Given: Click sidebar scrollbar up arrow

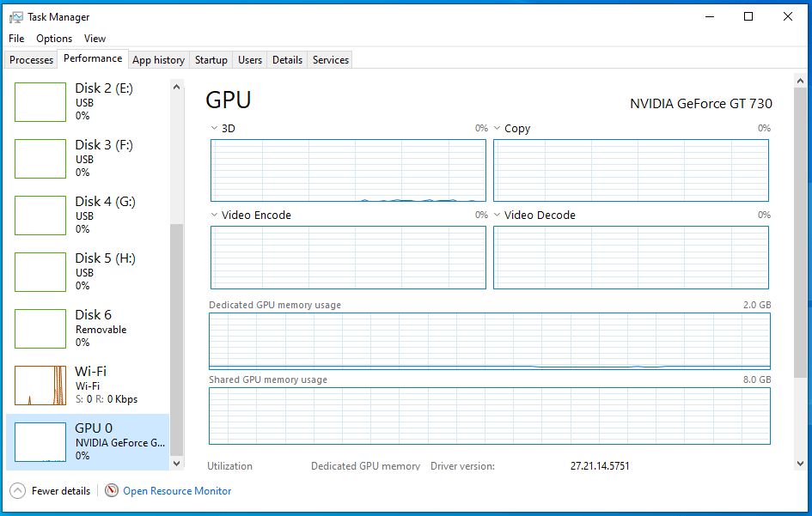Looking at the screenshot, I should point(177,87).
